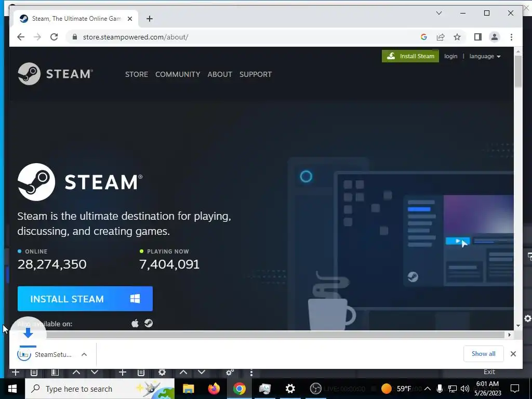Viewport: 532px width, 399px height.
Task: Open the Windows Start menu
Action: click(x=12, y=389)
